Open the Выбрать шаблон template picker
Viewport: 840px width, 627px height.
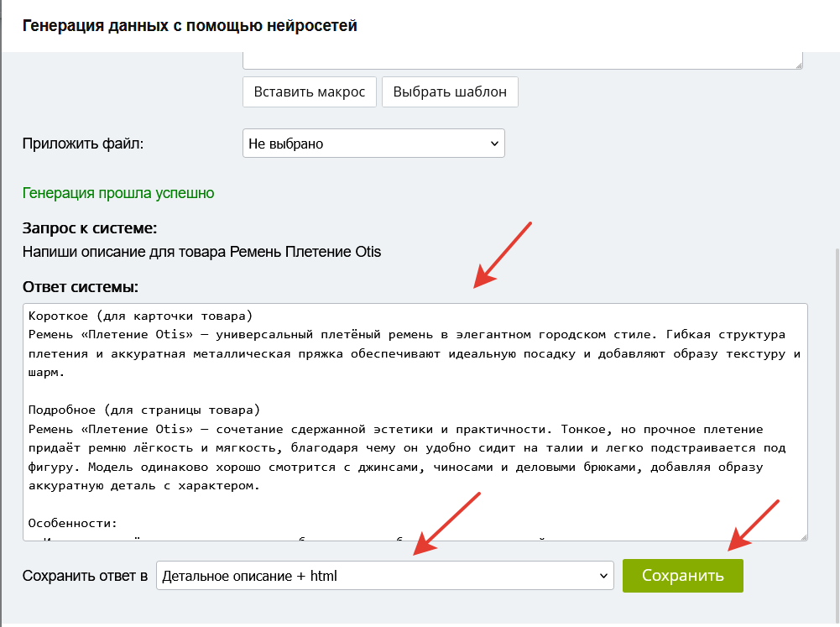450,92
